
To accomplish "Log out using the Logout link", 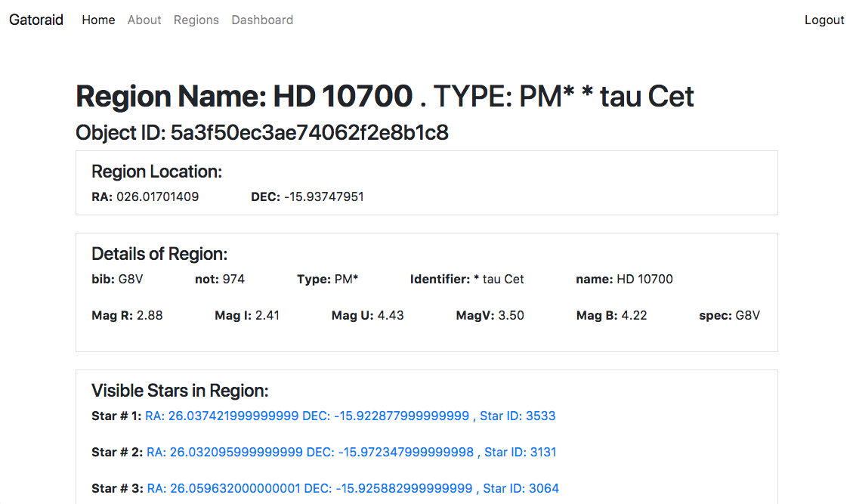I will [824, 20].
